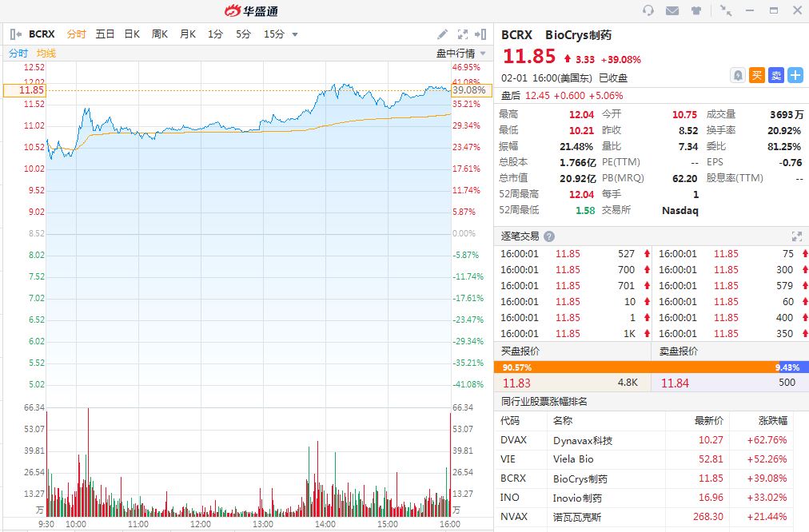809x532 pixels.
Task: Toggle the 均线 average line display
Action: coord(46,53)
